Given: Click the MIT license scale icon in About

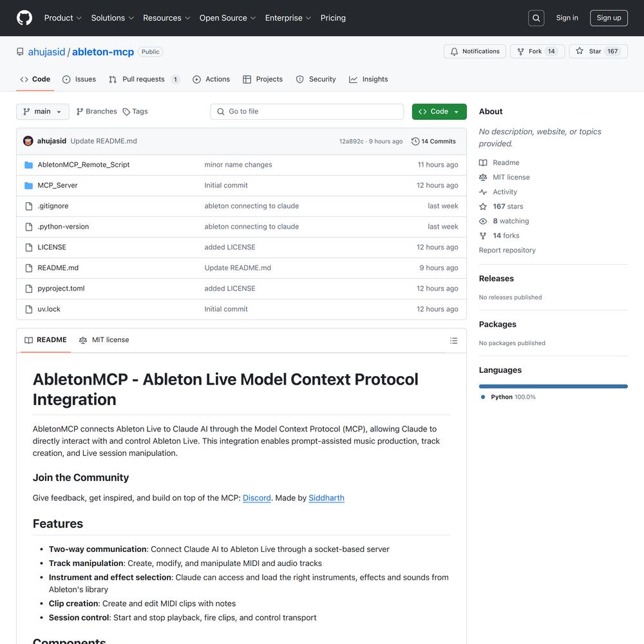Looking at the screenshot, I should [483, 178].
